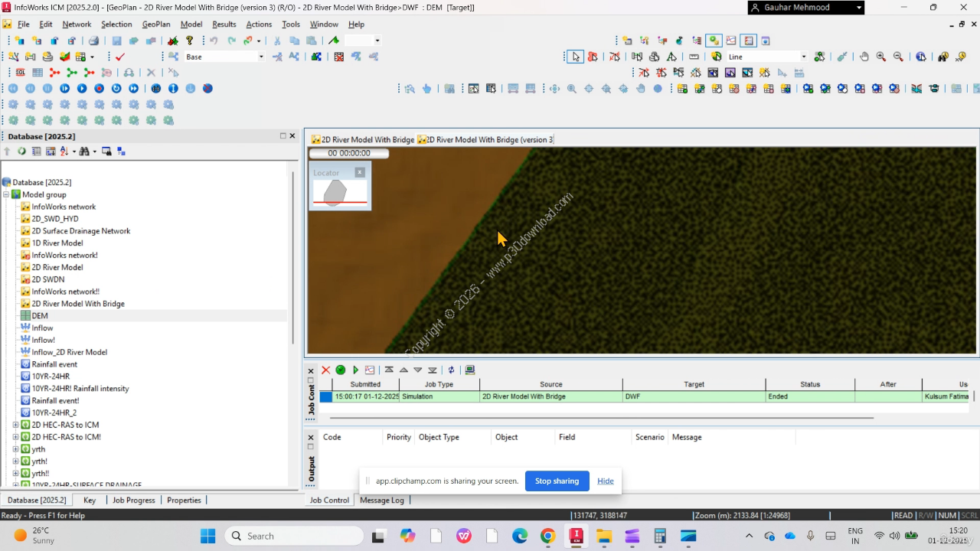
Task: Select the arrow pointer selection tool
Action: click(575, 57)
